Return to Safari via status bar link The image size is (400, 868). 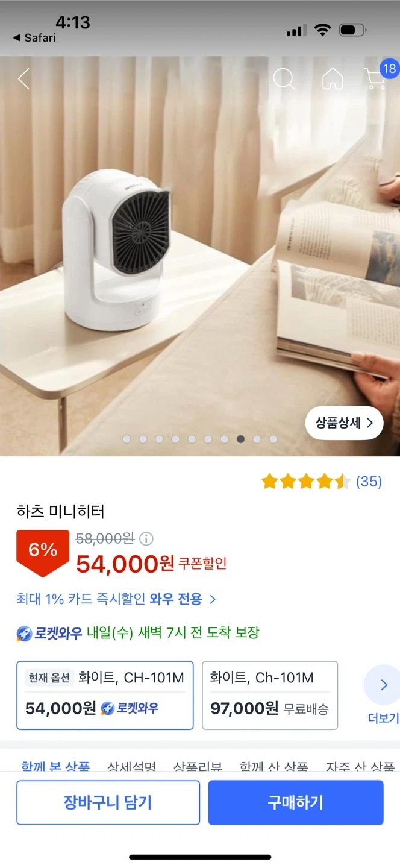(34, 37)
